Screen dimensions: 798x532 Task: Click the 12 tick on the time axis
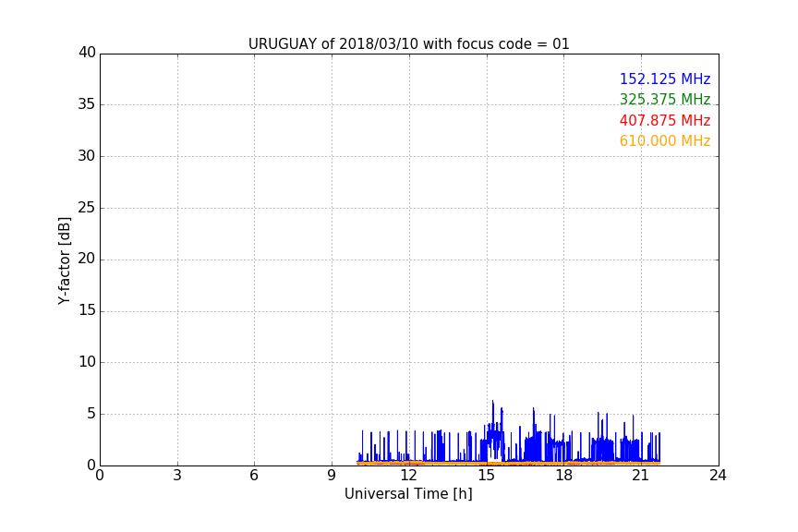pos(409,476)
